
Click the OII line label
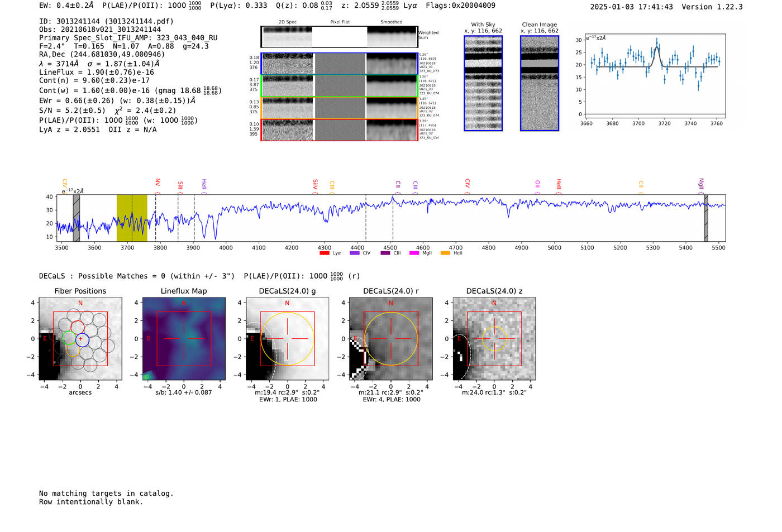(538, 184)
